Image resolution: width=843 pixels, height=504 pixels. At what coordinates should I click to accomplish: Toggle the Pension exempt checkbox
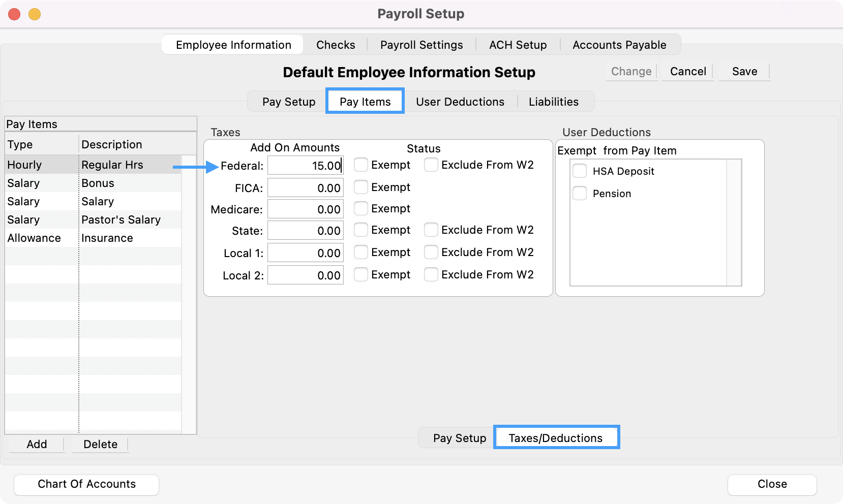(x=580, y=194)
